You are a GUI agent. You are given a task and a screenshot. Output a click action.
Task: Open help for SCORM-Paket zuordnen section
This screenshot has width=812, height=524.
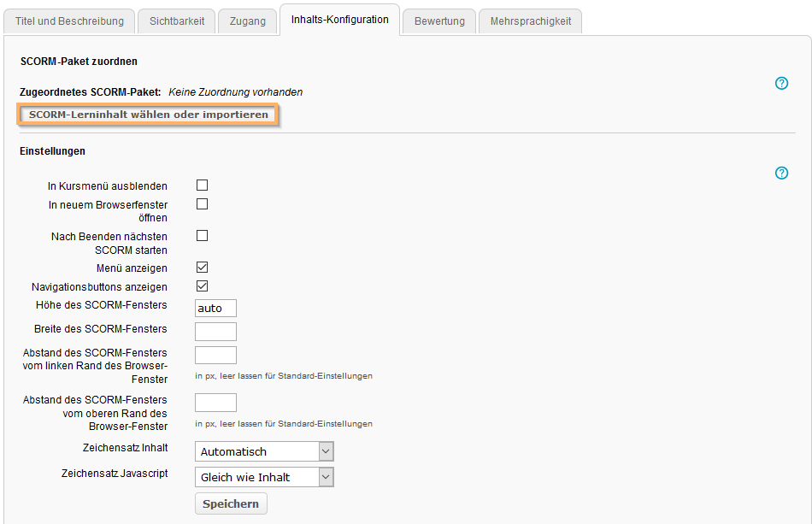click(781, 83)
